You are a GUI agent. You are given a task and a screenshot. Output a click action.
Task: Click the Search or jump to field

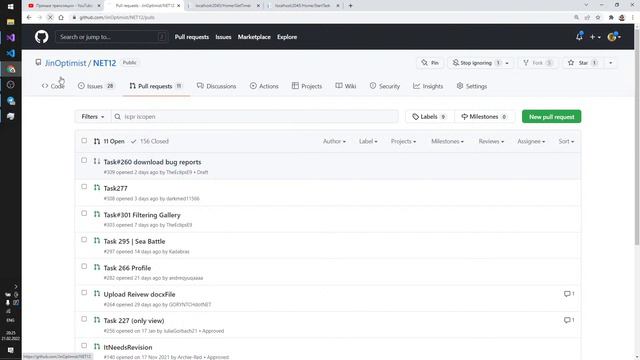(111, 37)
